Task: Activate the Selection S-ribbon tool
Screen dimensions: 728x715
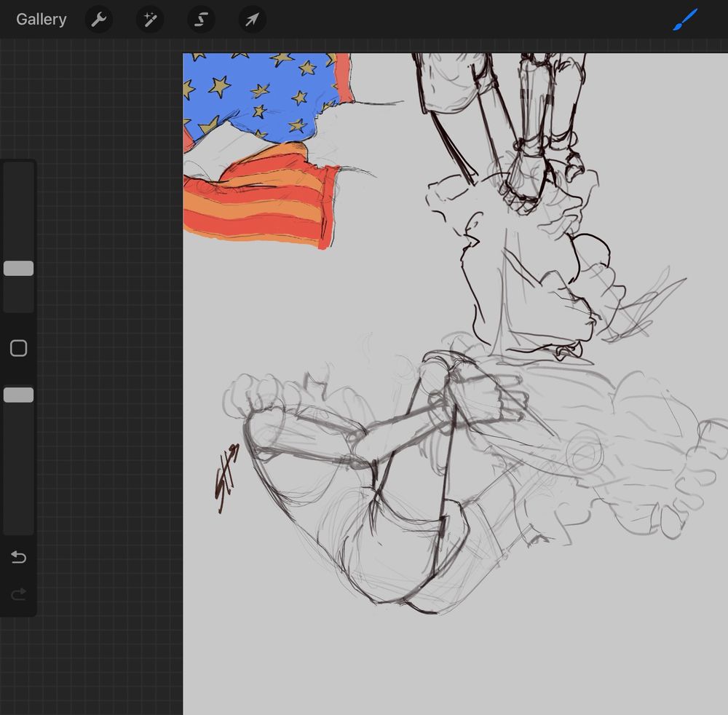Action: click(x=201, y=20)
